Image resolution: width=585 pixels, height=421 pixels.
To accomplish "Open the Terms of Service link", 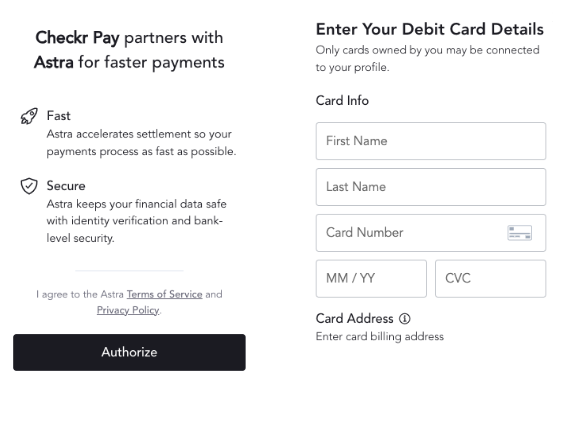I will pyautogui.click(x=165, y=294).
